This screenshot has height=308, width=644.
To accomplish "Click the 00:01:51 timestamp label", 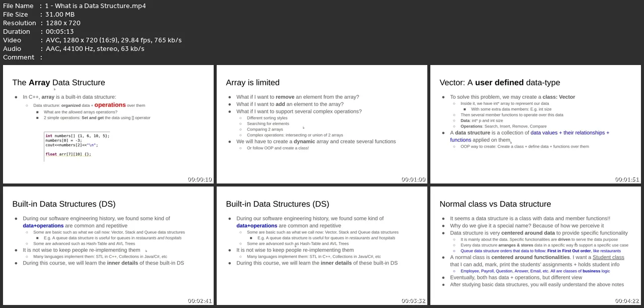I will 627,179.
